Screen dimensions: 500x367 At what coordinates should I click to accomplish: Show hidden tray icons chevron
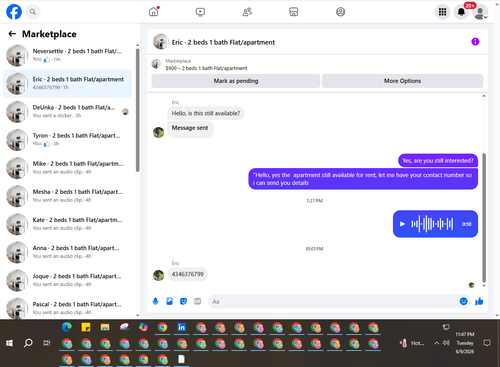coord(436,343)
